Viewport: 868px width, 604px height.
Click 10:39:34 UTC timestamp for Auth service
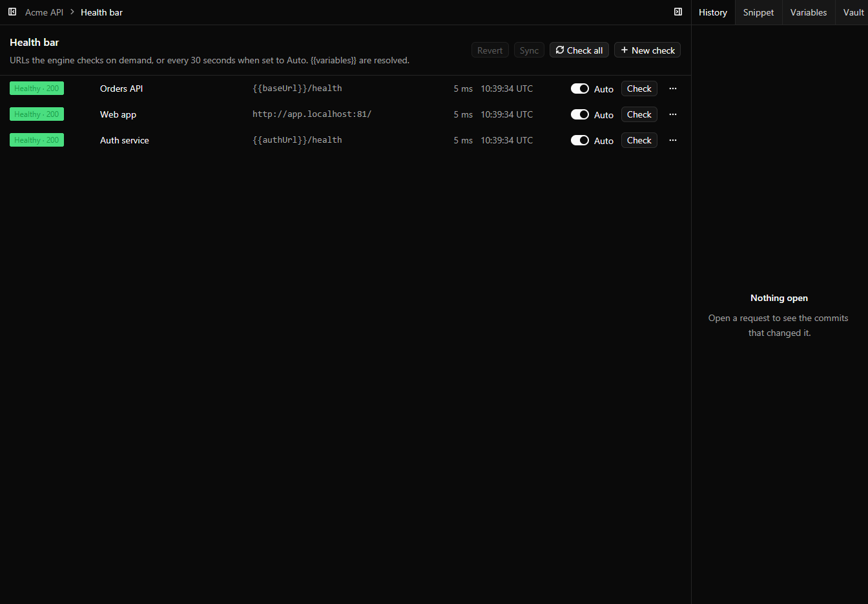507,140
